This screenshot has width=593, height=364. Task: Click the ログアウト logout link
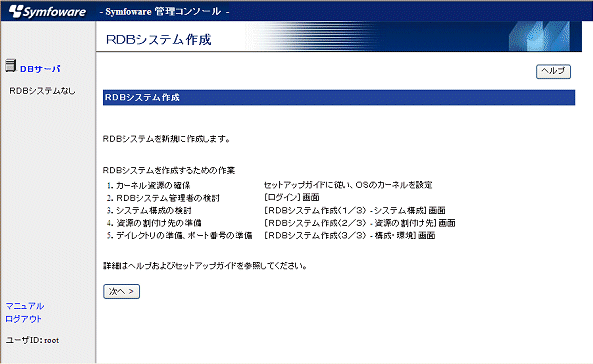(x=23, y=319)
